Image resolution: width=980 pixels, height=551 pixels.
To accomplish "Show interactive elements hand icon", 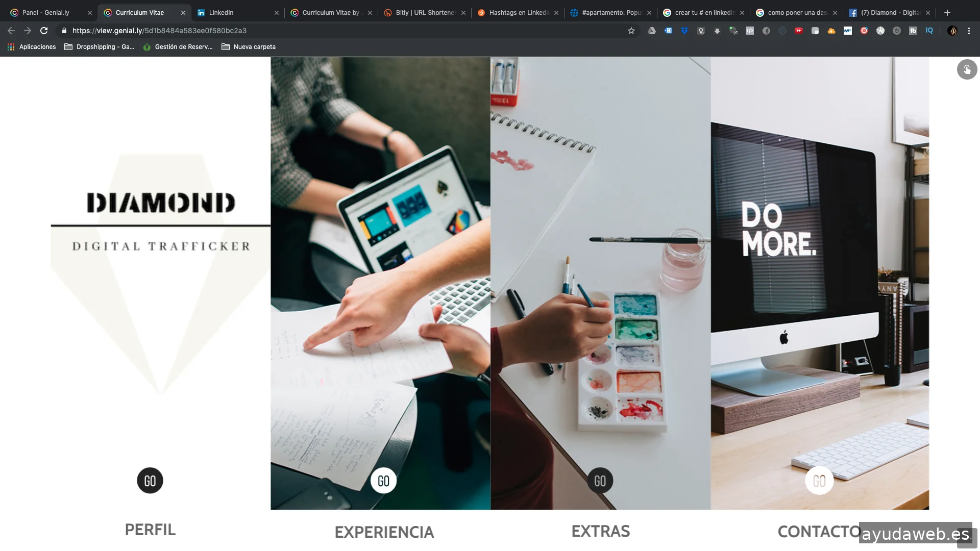I will pyautogui.click(x=967, y=69).
